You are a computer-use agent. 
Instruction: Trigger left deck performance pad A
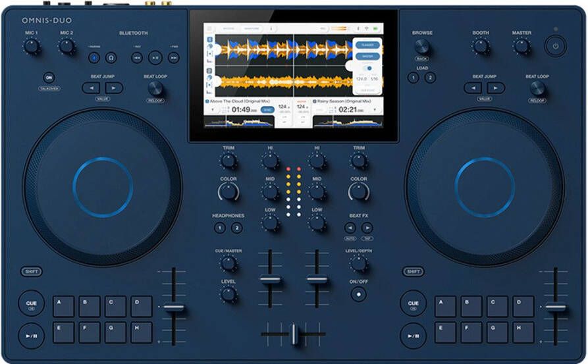[63, 307]
